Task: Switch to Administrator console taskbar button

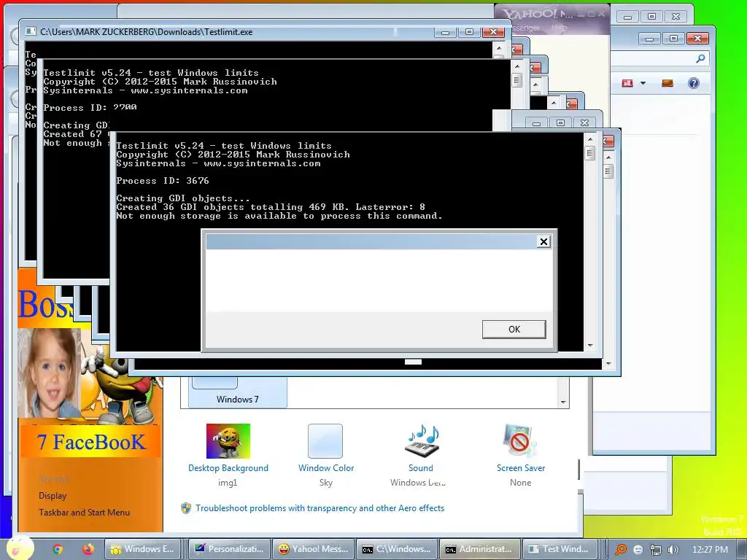Action: [480, 549]
